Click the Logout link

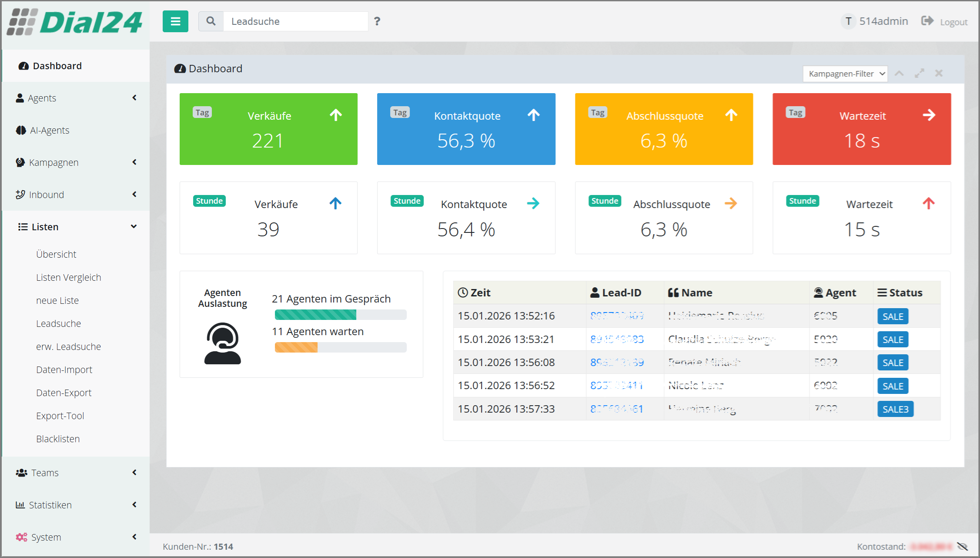pos(953,21)
